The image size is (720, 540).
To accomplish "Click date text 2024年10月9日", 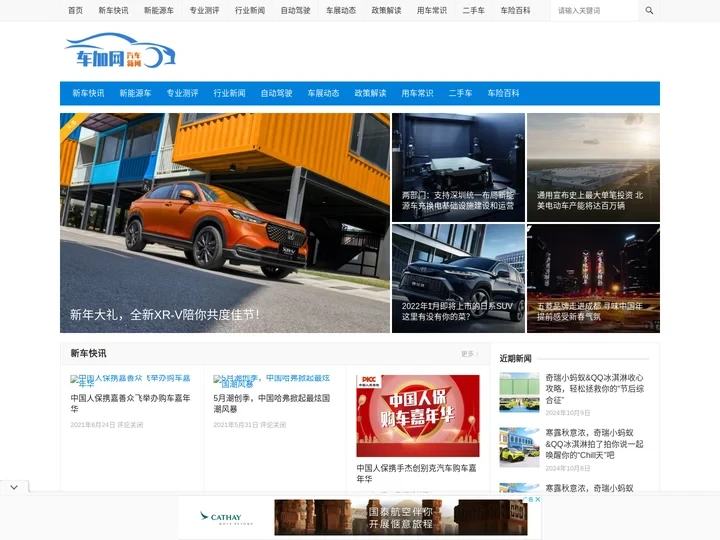I will tap(568, 413).
